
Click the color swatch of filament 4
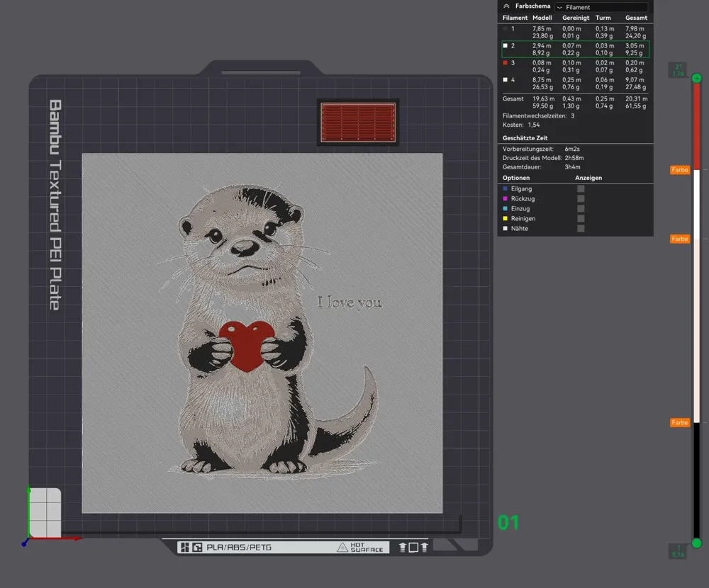pos(505,80)
